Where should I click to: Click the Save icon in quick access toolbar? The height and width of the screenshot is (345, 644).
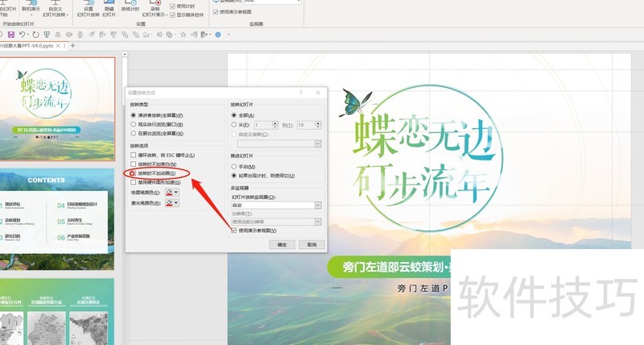coord(10,35)
